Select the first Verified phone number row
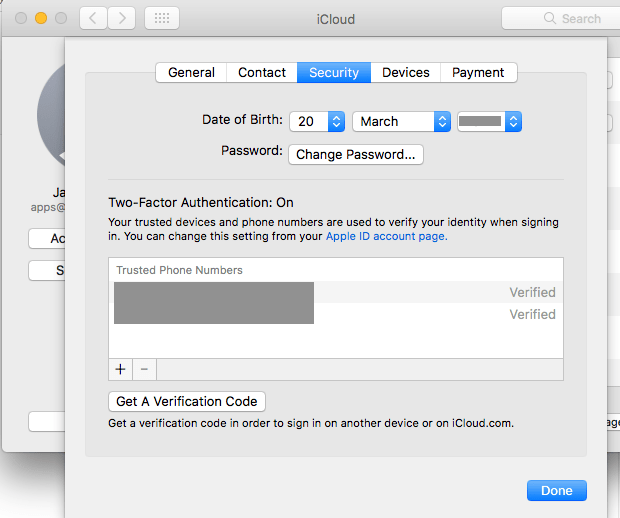Image resolution: width=620 pixels, height=518 pixels. click(x=336, y=292)
